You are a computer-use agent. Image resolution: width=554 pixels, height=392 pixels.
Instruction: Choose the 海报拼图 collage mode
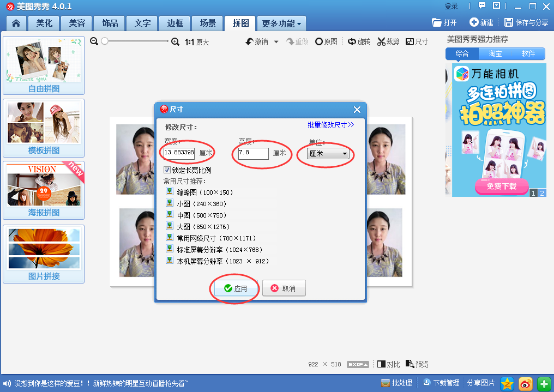tap(44, 190)
